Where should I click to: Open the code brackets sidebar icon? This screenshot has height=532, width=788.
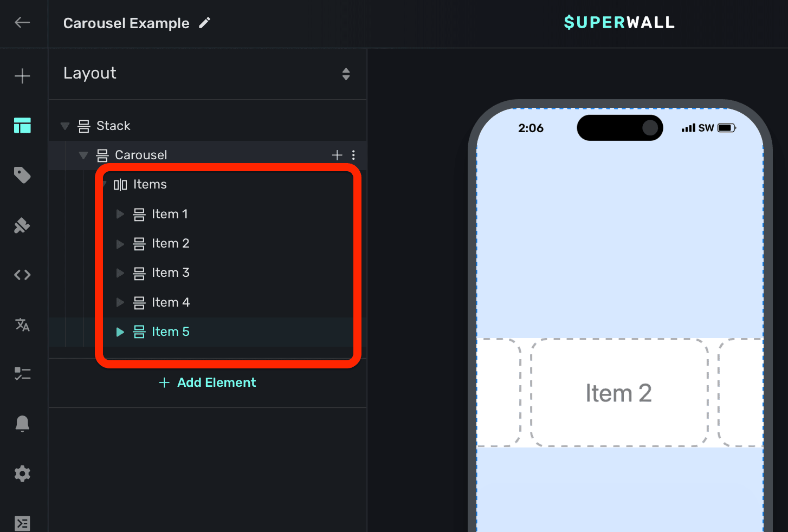(22, 275)
